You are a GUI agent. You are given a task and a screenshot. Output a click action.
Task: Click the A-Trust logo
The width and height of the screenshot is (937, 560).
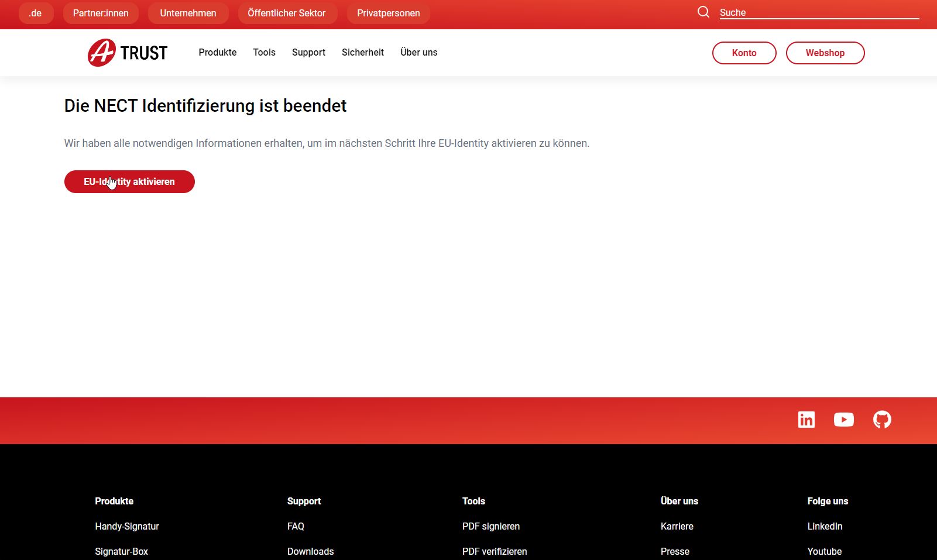128,53
